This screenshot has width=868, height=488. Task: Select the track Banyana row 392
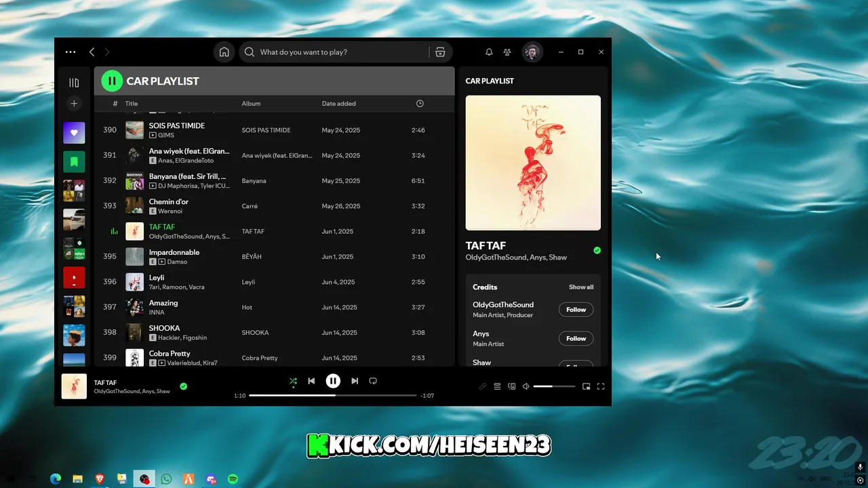[x=274, y=181]
